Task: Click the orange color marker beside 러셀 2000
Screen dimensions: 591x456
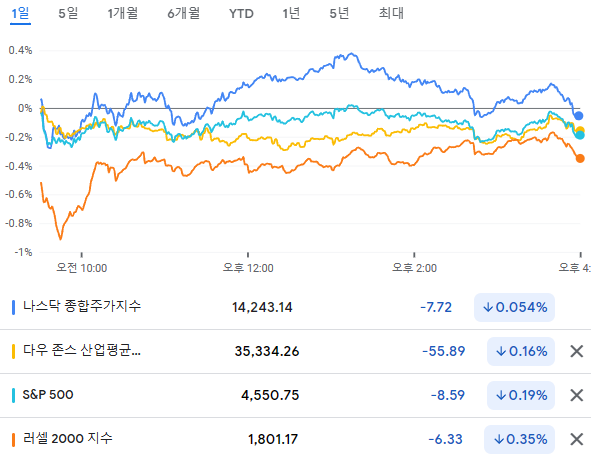Action: [x=14, y=439]
